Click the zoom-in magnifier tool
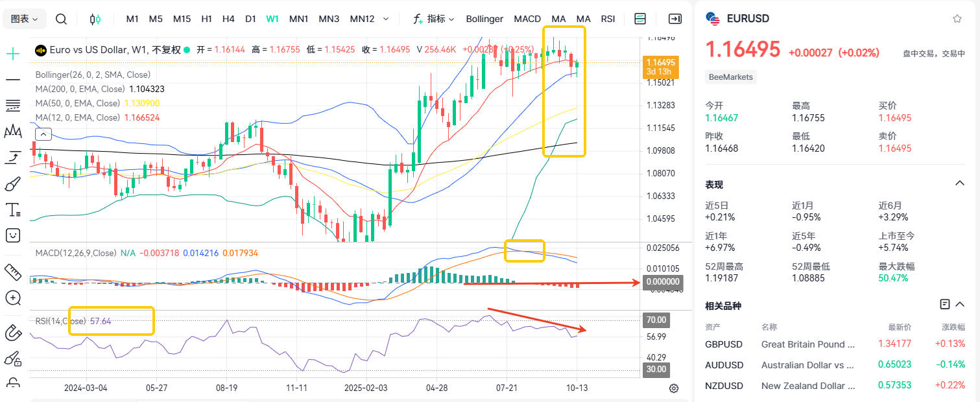The image size is (980, 402). pyautogui.click(x=12, y=298)
